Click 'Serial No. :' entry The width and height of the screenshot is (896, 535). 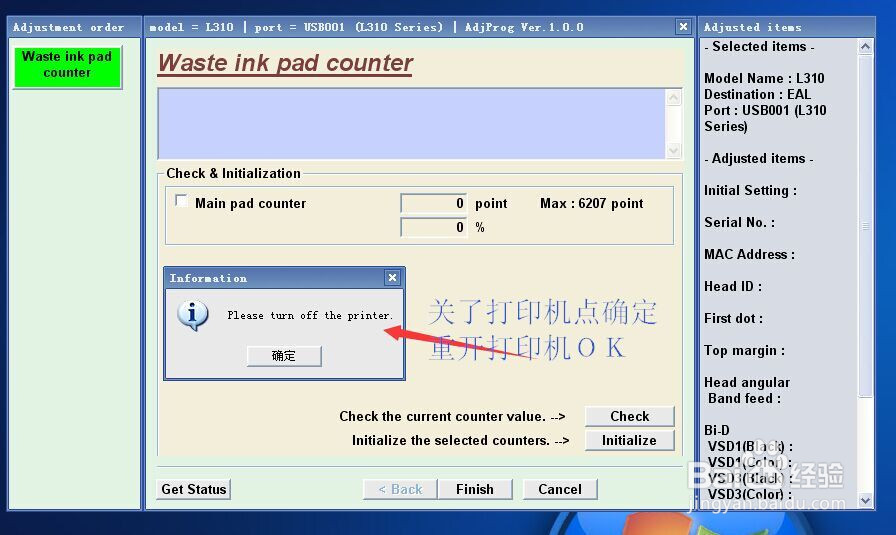[x=739, y=222]
